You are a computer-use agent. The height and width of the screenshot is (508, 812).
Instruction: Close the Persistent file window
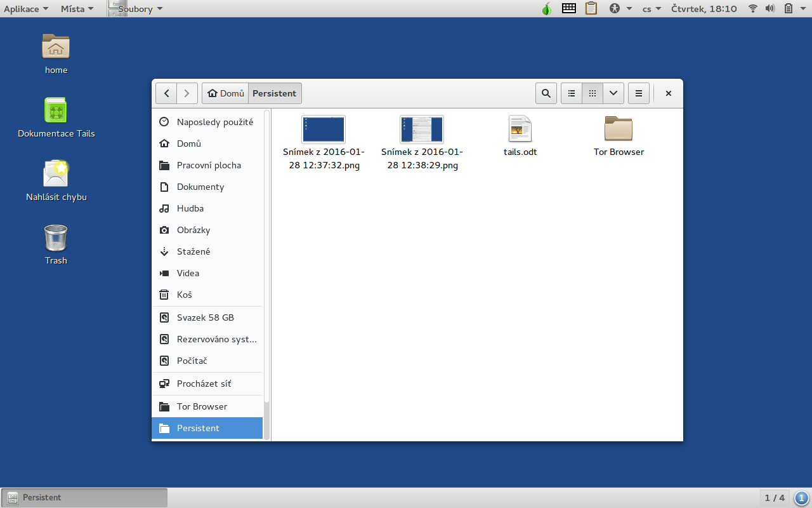pos(669,93)
